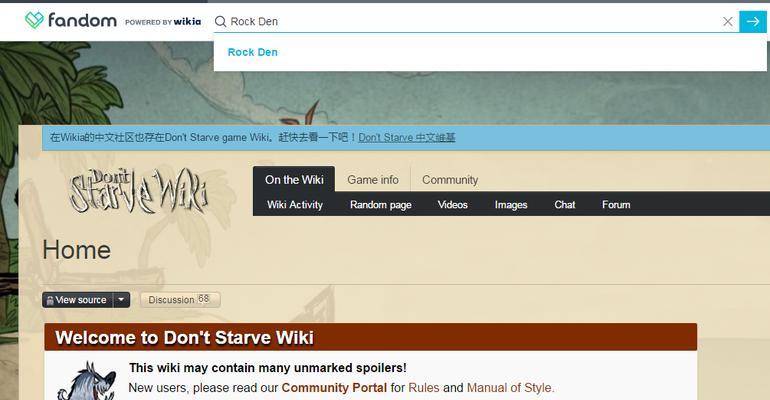Select the Rock Den search suggestion

[x=252, y=52]
